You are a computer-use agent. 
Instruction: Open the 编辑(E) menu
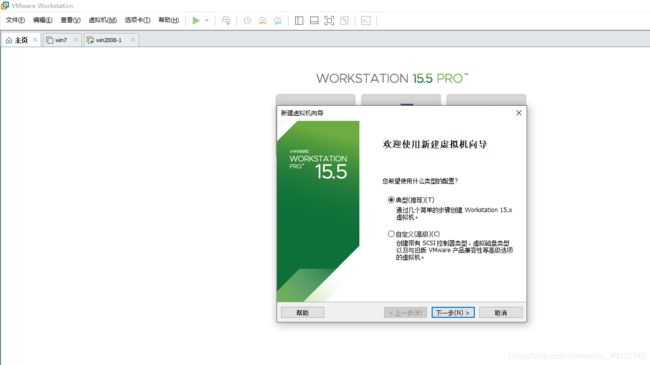pos(43,20)
